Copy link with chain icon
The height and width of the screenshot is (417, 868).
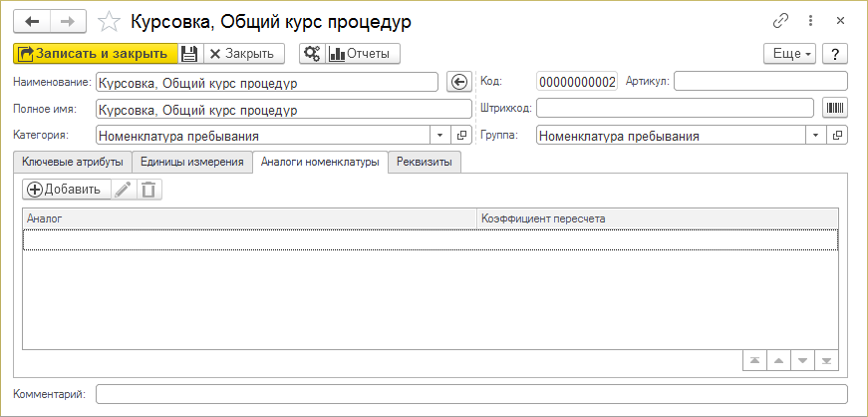pos(780,20)
